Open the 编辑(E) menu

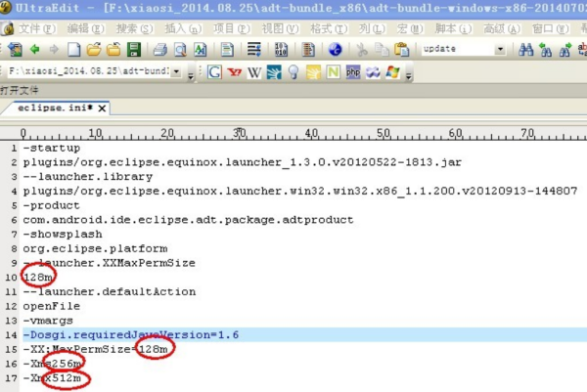click(x=86, y=28)
